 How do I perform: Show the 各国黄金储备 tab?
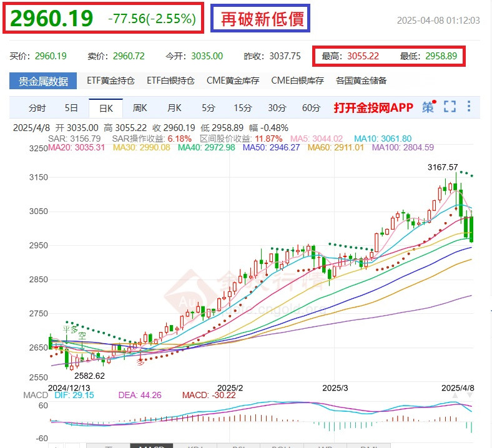361,80
